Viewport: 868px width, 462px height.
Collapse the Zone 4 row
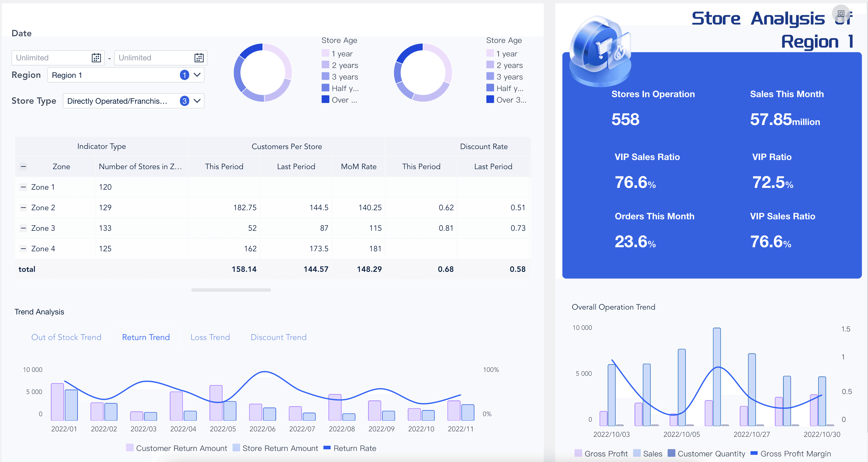point(23,248)
